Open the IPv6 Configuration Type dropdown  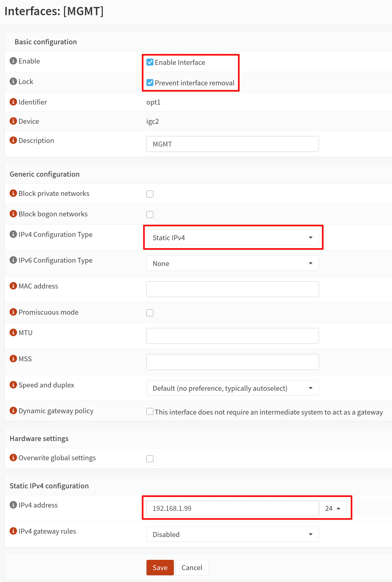(233, 263)
